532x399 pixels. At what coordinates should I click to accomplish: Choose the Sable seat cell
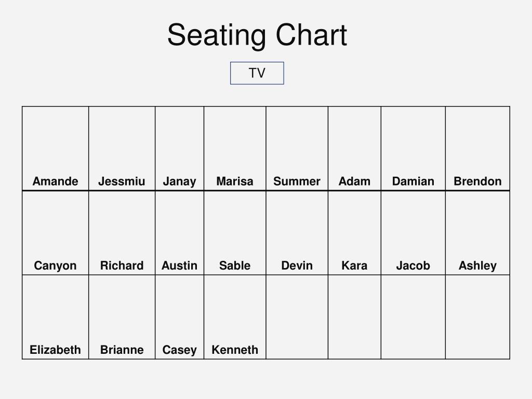coord(235,233)
